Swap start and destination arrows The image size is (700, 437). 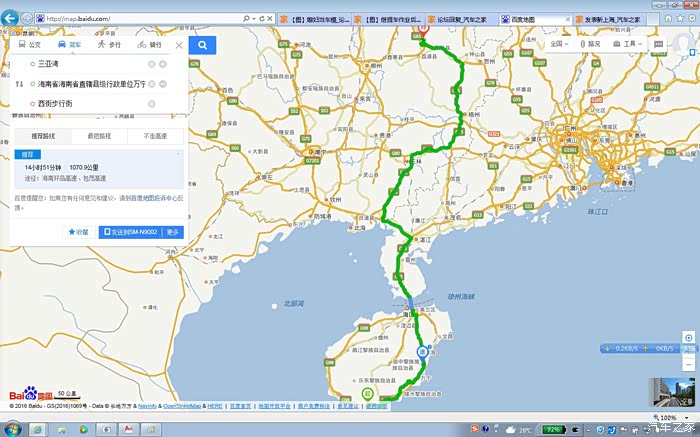coord(19,84)
